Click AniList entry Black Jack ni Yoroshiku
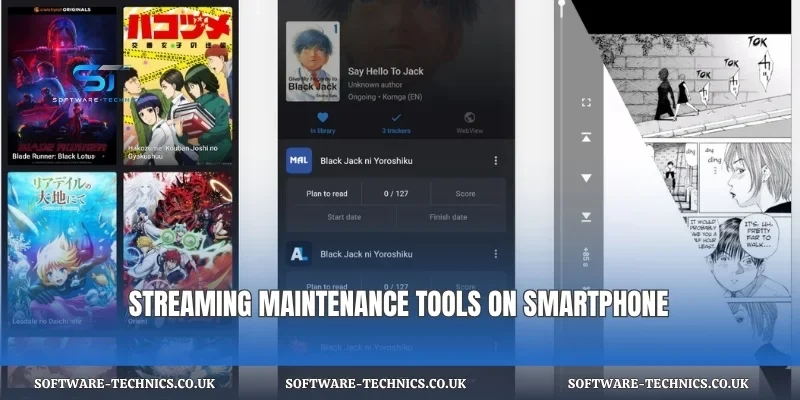Image resolution: width=800 pixels, height=400 pixels. click(x=366, y=254)
